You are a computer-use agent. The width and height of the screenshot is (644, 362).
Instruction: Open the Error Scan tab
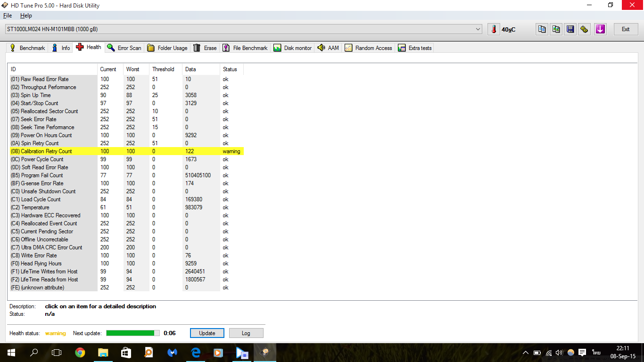click(124, 48)
